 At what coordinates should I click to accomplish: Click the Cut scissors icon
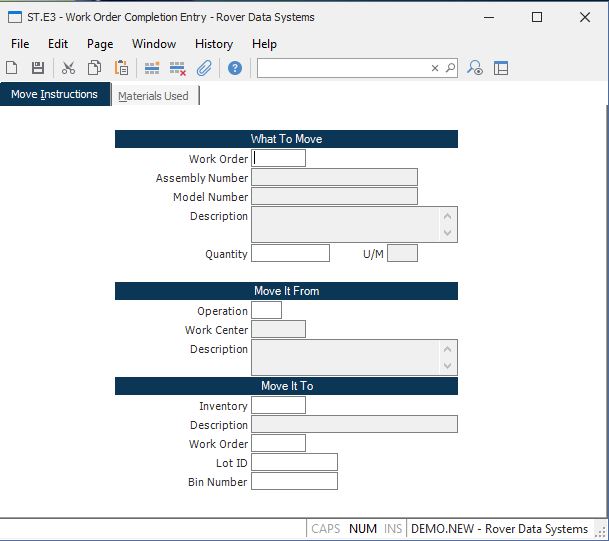(x=68, y=68)
